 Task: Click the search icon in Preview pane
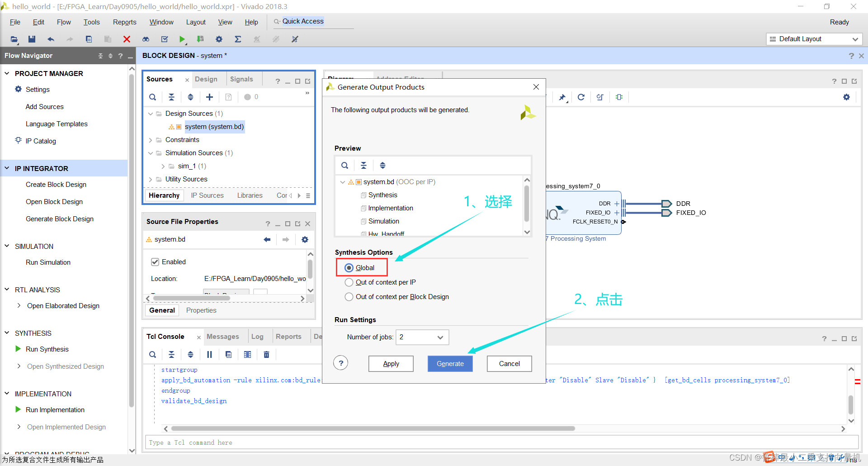[x=344, y=165]
